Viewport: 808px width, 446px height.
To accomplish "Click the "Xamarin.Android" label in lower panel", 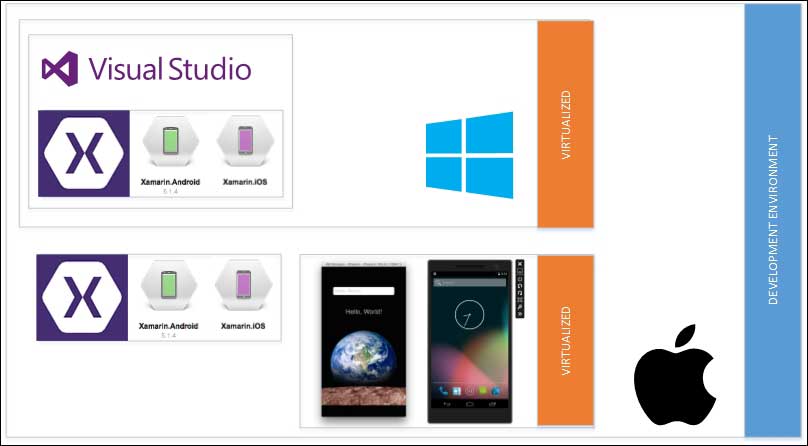I will pos(169,326).
